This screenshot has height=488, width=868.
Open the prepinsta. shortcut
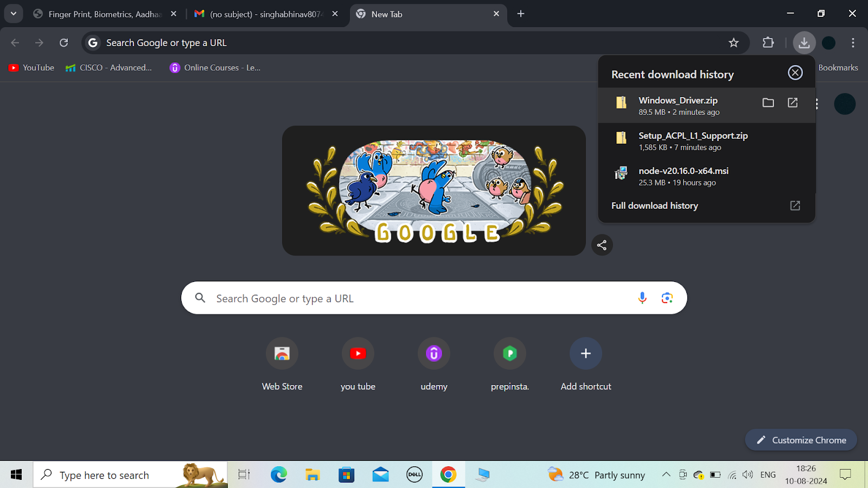(510, 364)
